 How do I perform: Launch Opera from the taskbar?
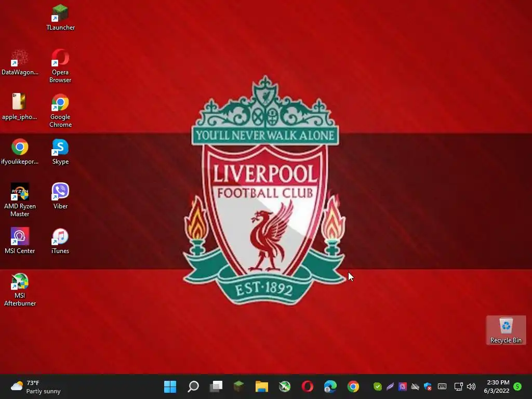point(308,387)
